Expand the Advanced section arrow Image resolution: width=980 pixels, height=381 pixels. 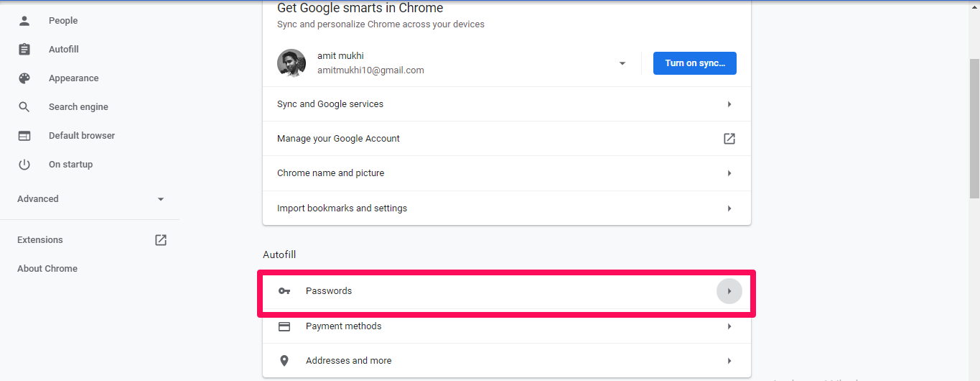pyautogui.click(x=161, y=199)
